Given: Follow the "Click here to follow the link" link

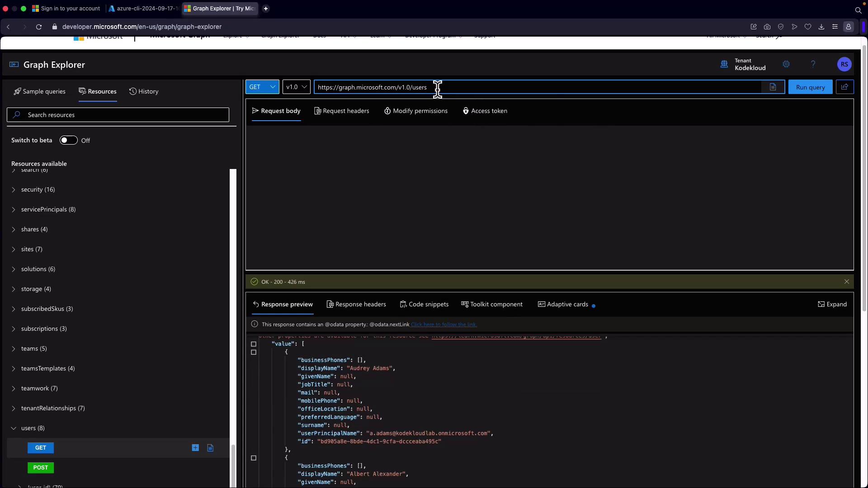Looking at the screenshot, I should 443,324.
